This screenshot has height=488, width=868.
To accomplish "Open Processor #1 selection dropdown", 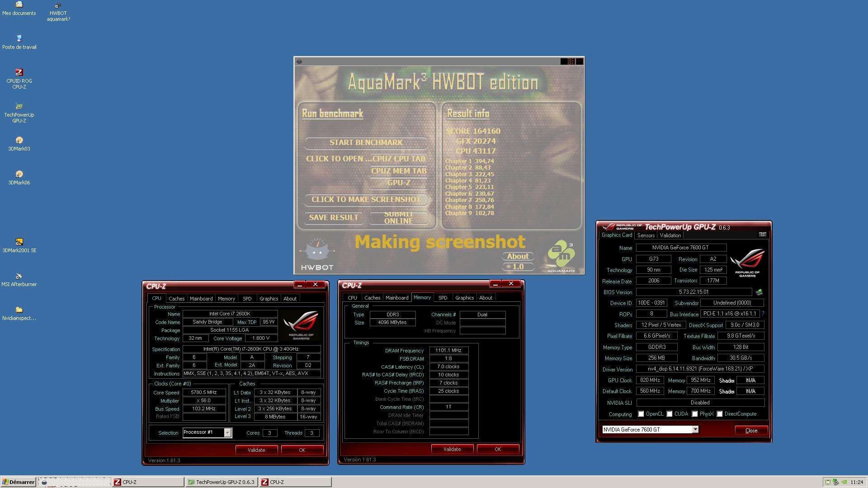I will point(227,433).
